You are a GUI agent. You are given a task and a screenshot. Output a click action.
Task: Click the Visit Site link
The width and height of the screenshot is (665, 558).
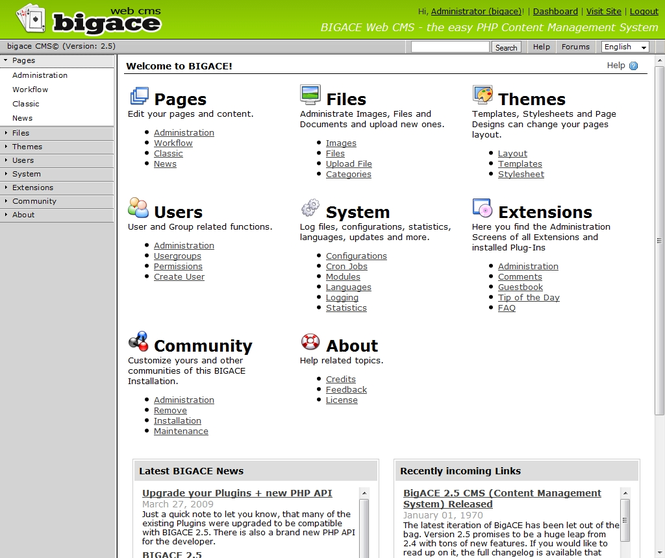(604, 12)
